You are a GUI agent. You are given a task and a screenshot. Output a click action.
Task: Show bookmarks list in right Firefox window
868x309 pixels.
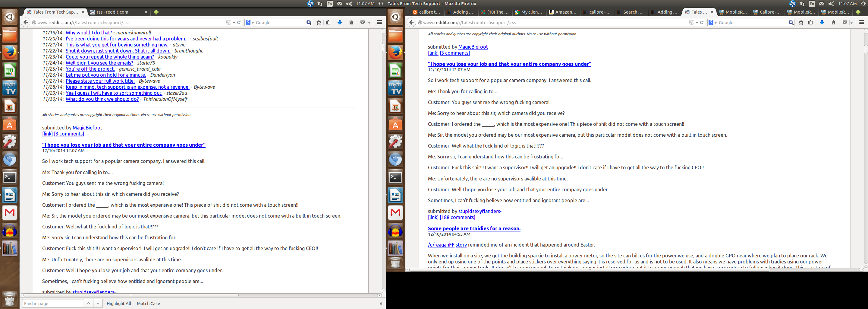(810, 22)
